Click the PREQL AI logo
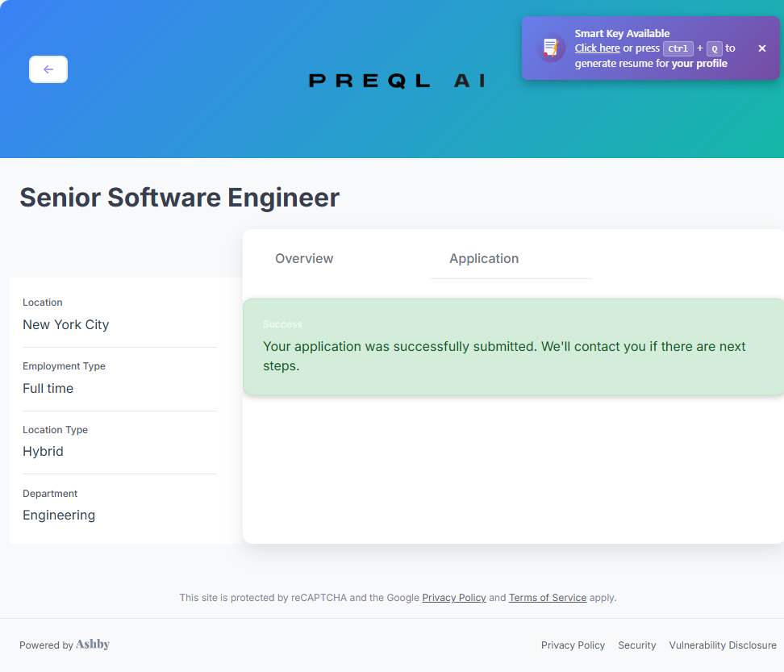 (x=397, y=81)
